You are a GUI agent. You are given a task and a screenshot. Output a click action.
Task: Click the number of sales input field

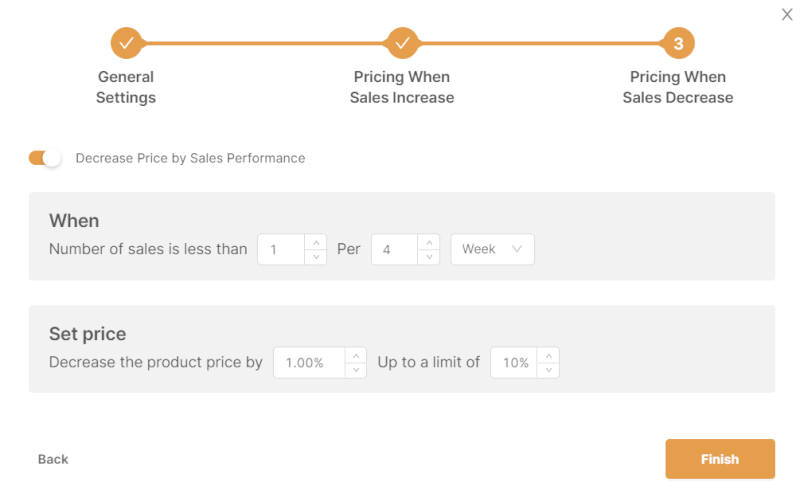(x=281, y=249)
